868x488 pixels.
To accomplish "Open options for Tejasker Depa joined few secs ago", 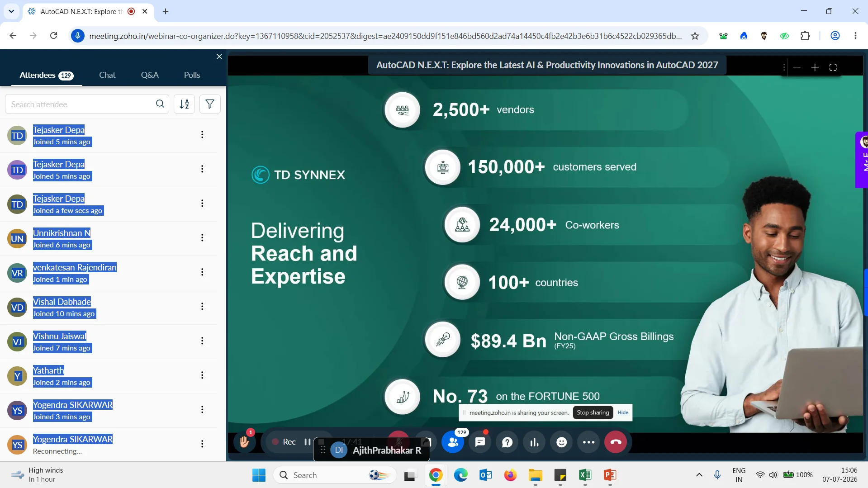I will point(202,203).
